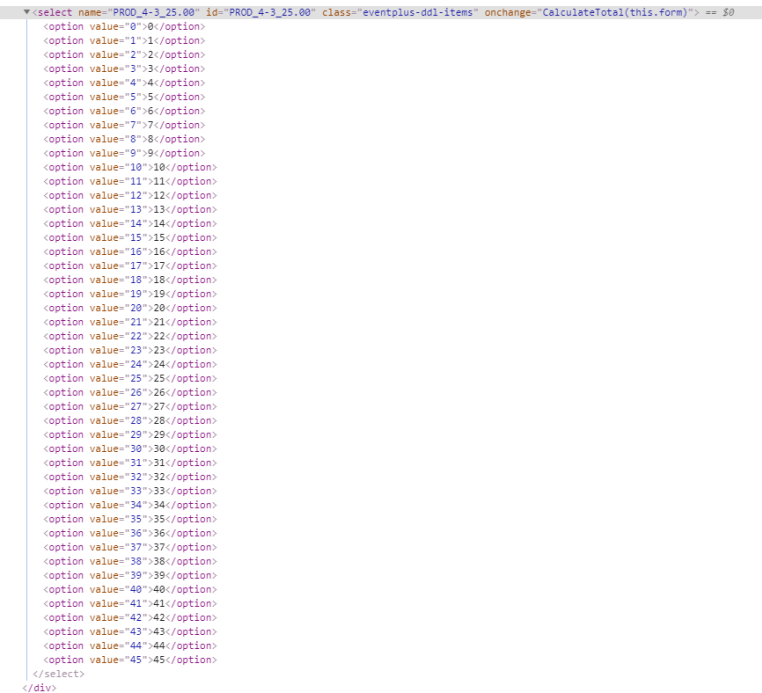Highlight the option value="15" row
This screenshot has width=762, height=693.
(x=130, y=238)
